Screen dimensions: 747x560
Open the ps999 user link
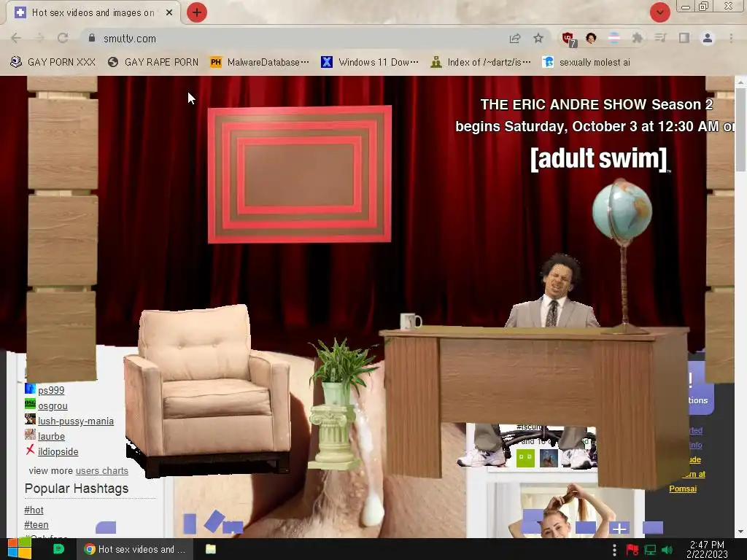(51, 391)
